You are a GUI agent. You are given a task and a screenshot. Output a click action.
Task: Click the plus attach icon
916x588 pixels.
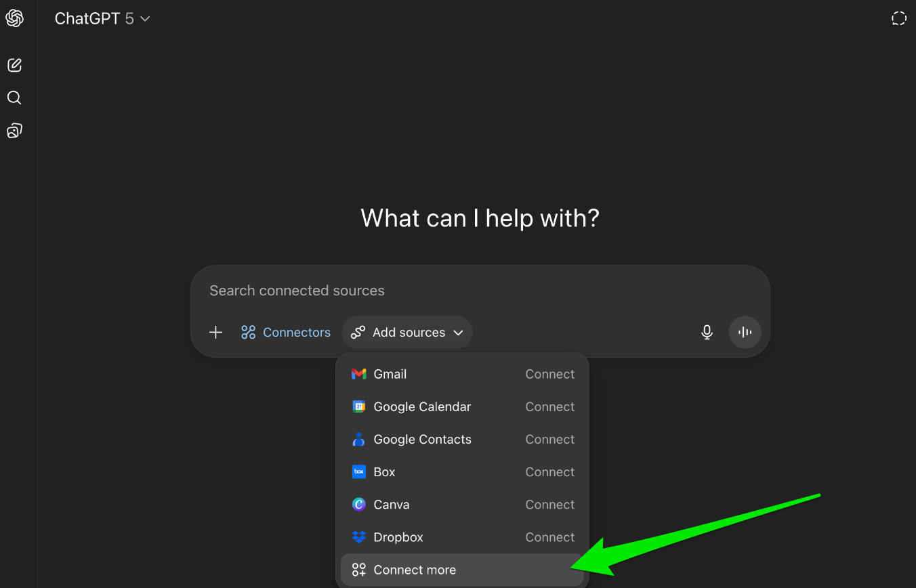point(215,333)
